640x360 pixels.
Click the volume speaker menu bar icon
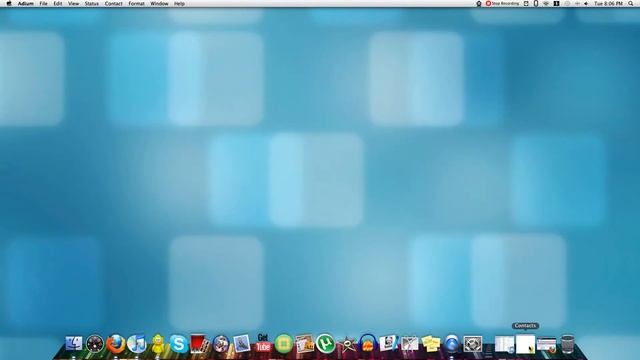(586, 4)
